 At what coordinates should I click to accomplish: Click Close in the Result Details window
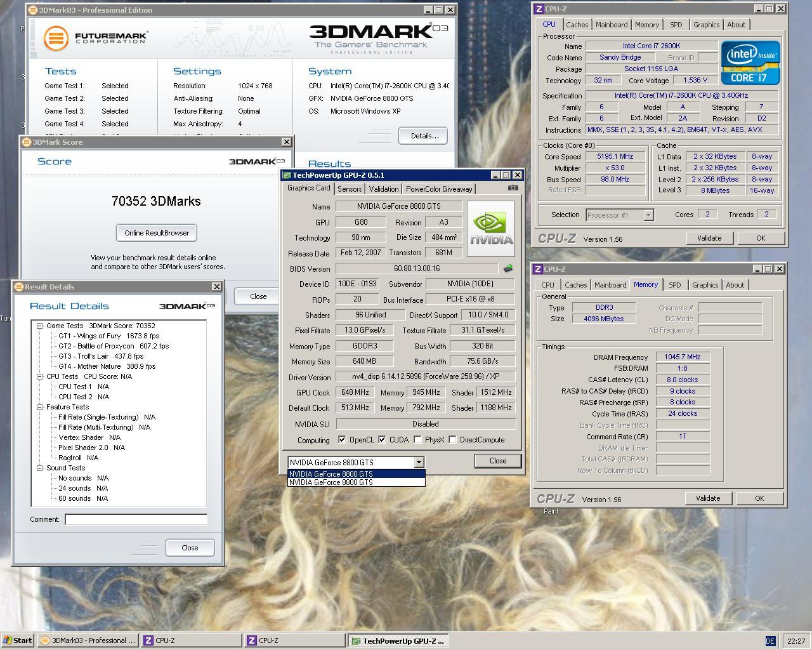(190, 548)
